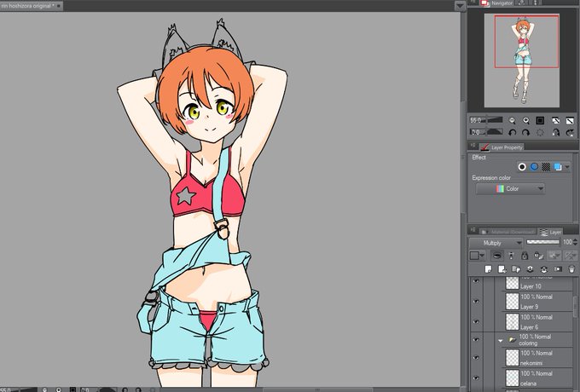Rotate canvas left in Navigator

pyautogui.click(x=512, y=132)
